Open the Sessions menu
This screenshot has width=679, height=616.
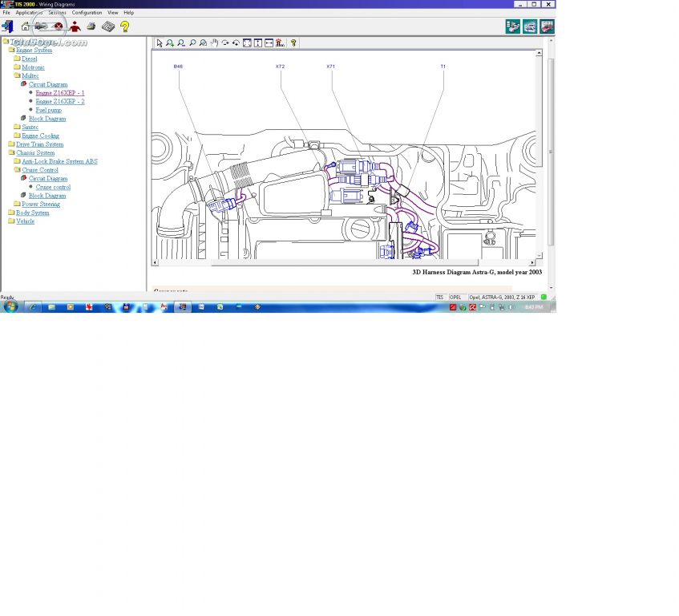(57, 13)
